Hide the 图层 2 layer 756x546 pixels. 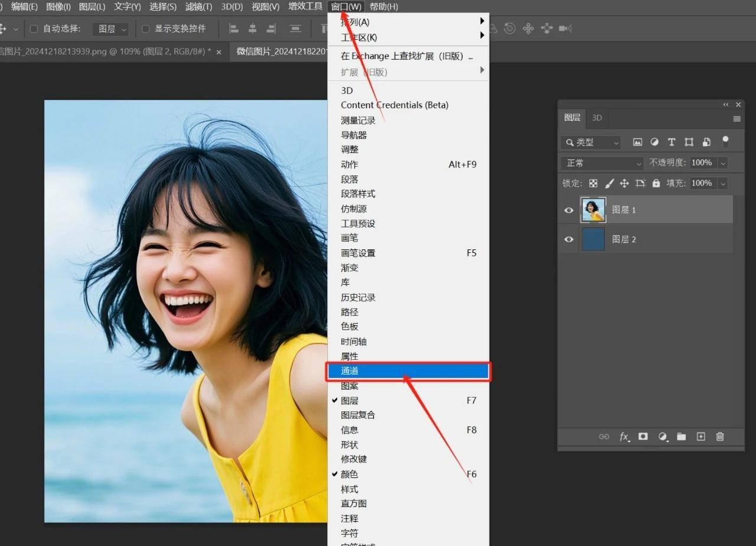coord(568,239)
